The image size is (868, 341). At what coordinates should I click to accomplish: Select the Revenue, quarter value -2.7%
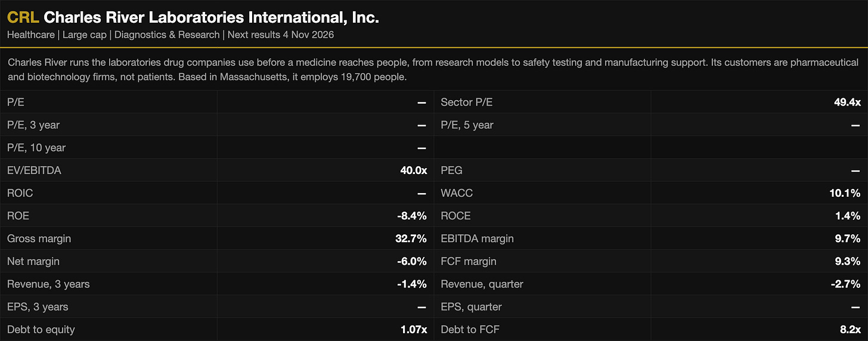846,284
